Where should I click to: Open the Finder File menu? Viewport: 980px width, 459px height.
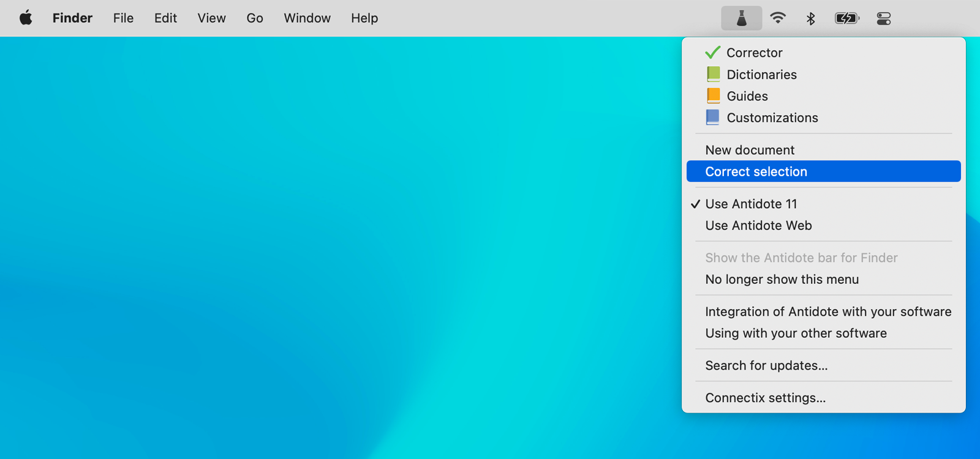[x=123, y=18]
